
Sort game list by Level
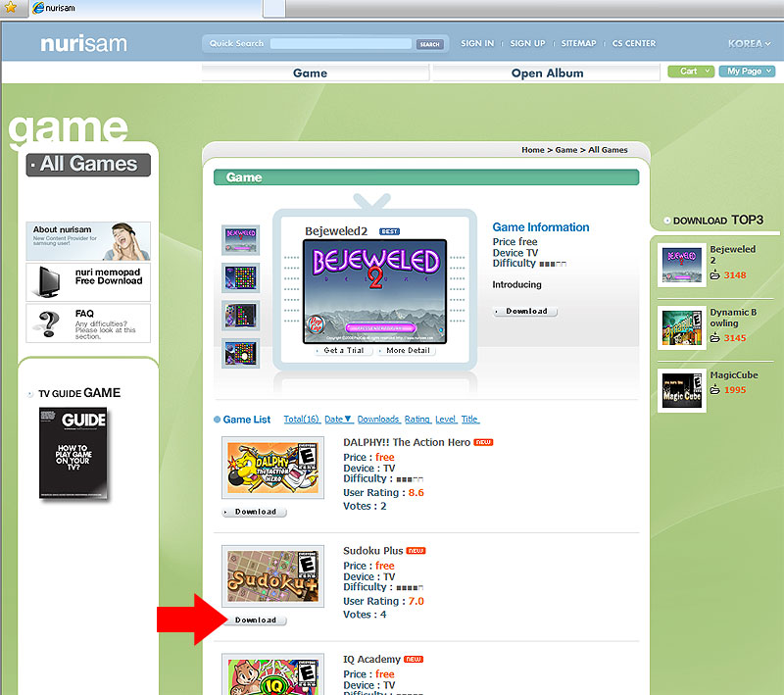446,420
